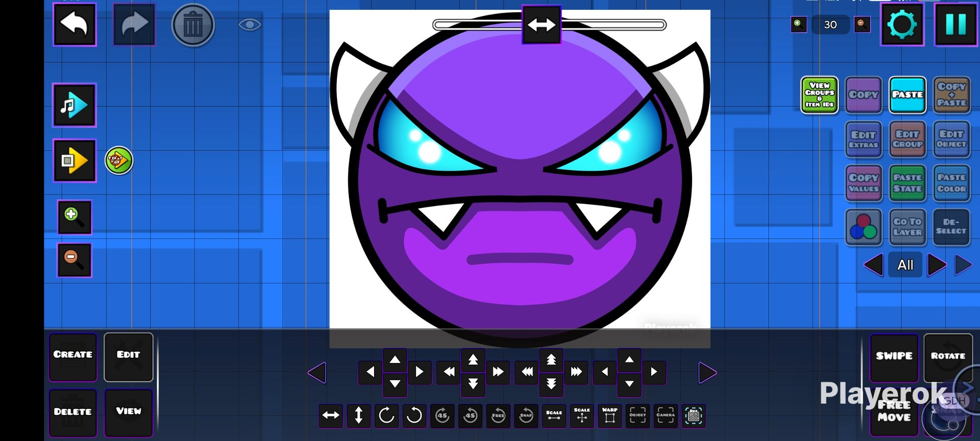Zoom out with the left-side magnifier minus
The height and width of the screenshot is (441, 980).
[74, 260]
